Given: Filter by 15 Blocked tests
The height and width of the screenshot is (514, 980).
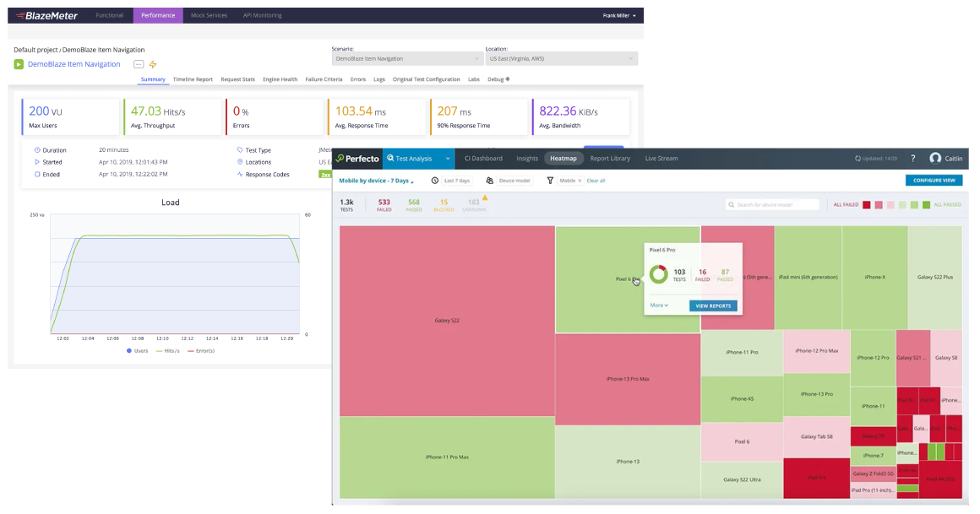Looking at the screenshot, I should tap(444, 205).
